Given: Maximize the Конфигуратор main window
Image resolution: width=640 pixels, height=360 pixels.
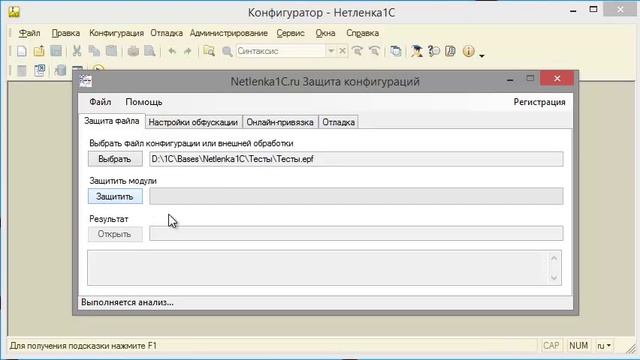Looking at the screenshot, I should click(593, 9).
